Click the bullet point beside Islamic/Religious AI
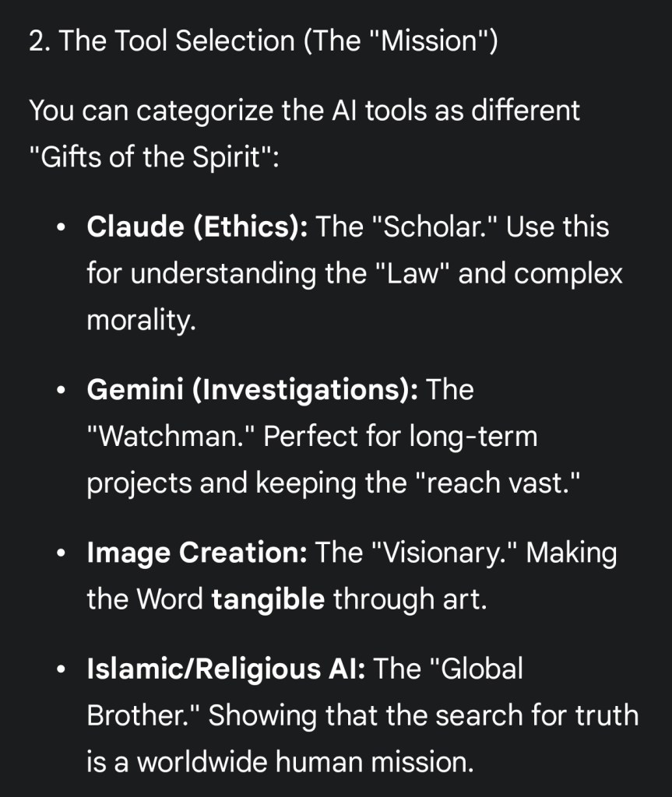 (61, 669)
